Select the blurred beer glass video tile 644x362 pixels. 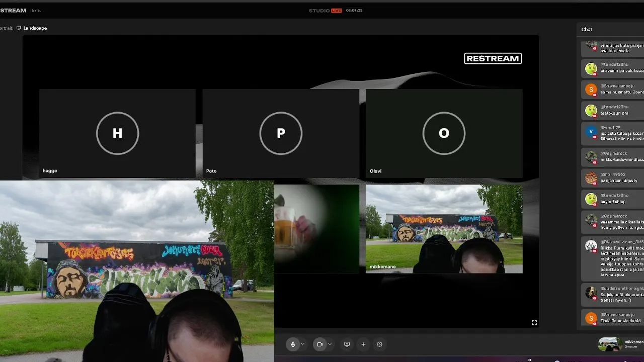point(317,229)
